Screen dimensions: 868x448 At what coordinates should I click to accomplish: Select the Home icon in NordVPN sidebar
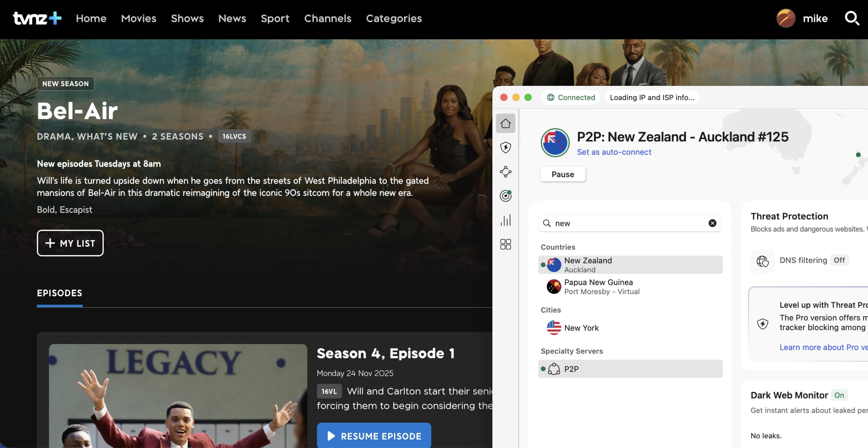[506, 123]
